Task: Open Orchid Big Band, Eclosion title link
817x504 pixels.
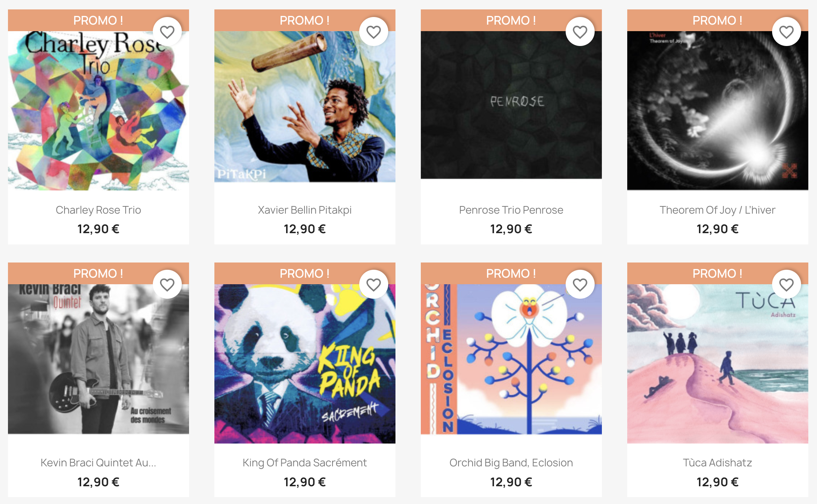Action: coord(511,463)
